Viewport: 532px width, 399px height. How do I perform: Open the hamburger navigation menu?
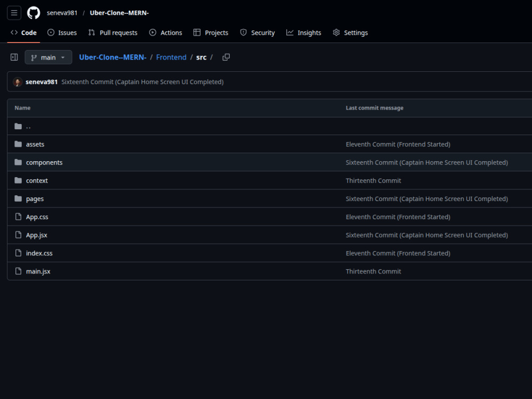click(x=14, y=13)
